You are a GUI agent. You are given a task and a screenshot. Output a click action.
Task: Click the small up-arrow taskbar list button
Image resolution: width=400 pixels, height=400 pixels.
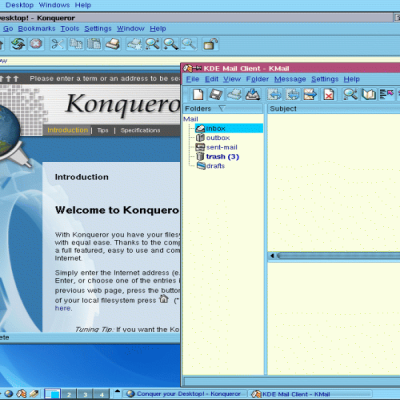117,391
